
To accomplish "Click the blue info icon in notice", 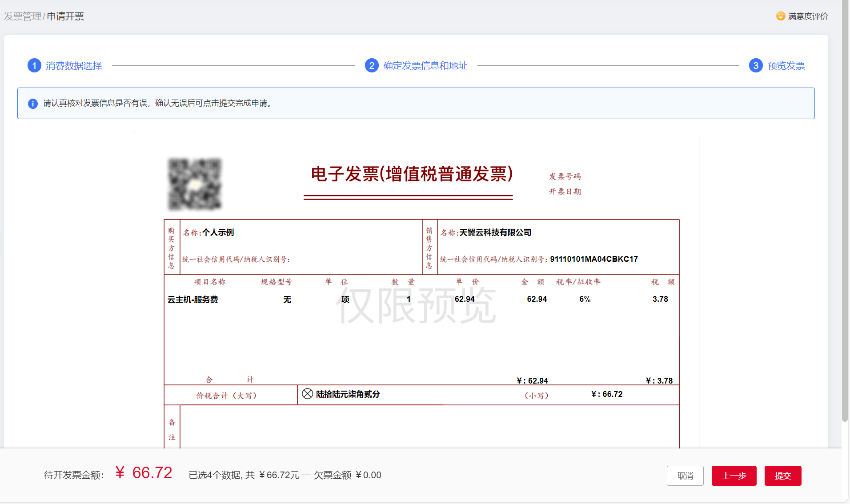I will click(33, 104).
